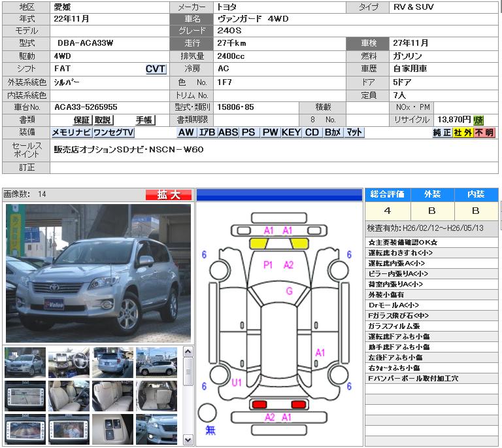Click the CVT transmission badge

[x=156, y=69]
